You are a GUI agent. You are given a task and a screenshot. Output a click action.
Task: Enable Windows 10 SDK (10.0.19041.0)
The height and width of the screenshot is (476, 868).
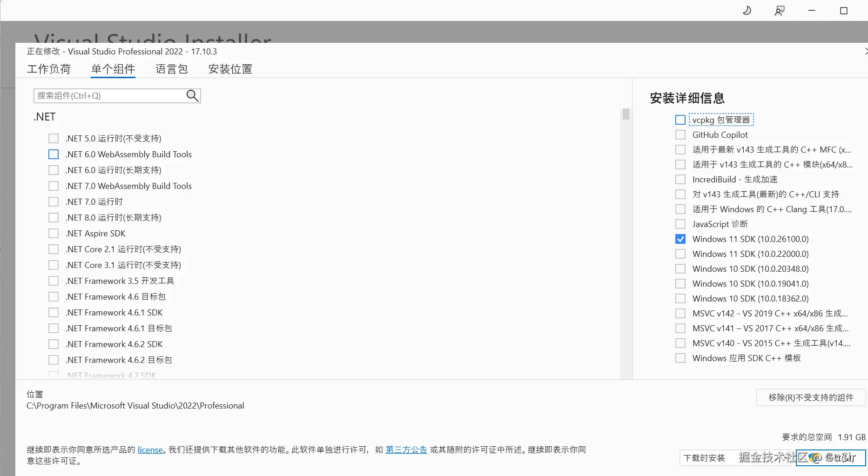point(680,284)
